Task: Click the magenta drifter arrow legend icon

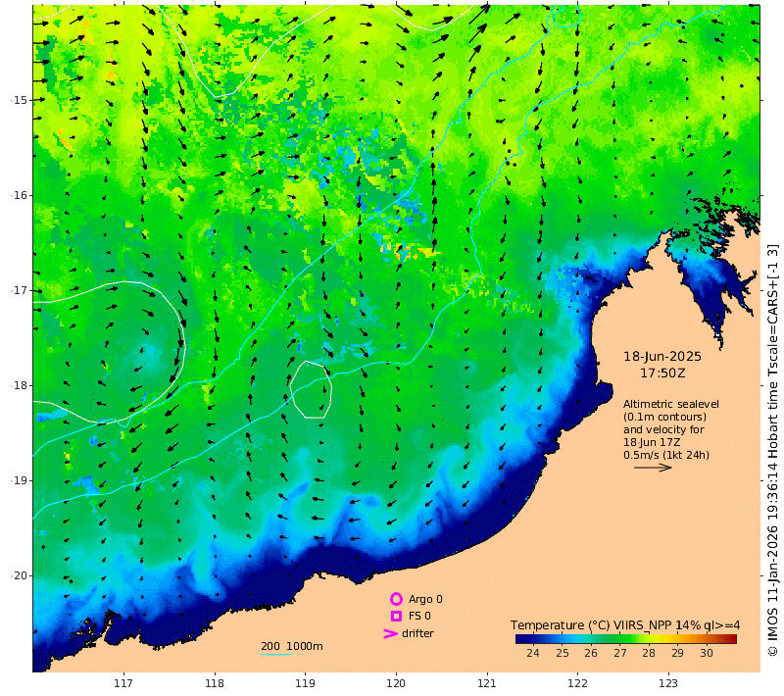Action: pos(390,633)
